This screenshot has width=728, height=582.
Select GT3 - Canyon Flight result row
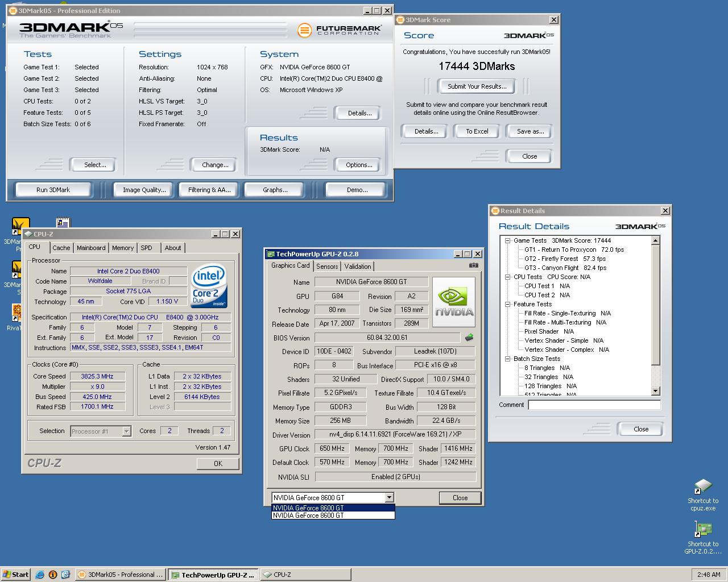565,268
